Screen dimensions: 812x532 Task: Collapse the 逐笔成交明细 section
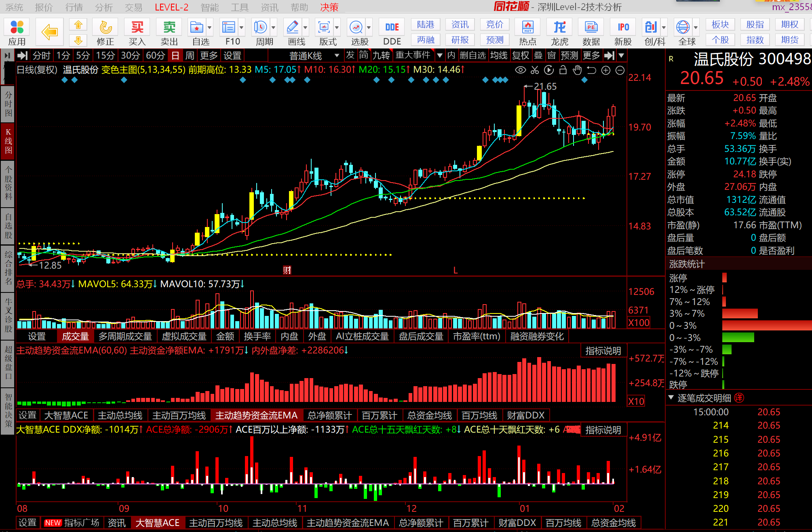click(x=671, y=397)
